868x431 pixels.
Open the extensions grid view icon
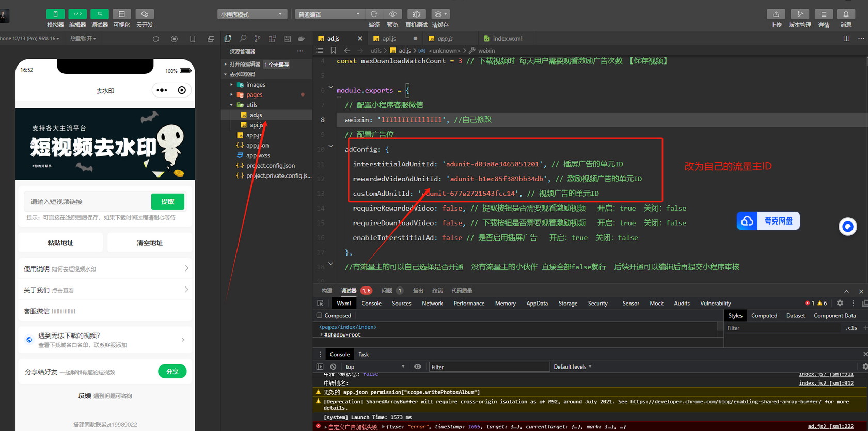coord(272,39)
